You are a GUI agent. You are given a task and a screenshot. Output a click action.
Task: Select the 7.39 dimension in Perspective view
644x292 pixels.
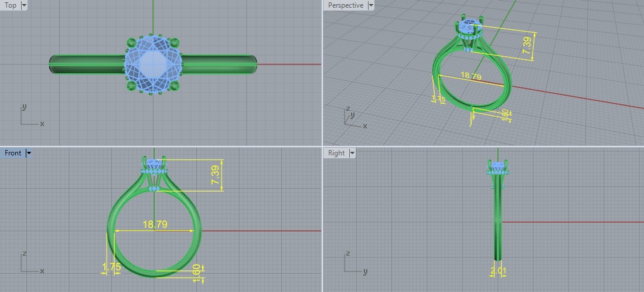pos(527,45)
